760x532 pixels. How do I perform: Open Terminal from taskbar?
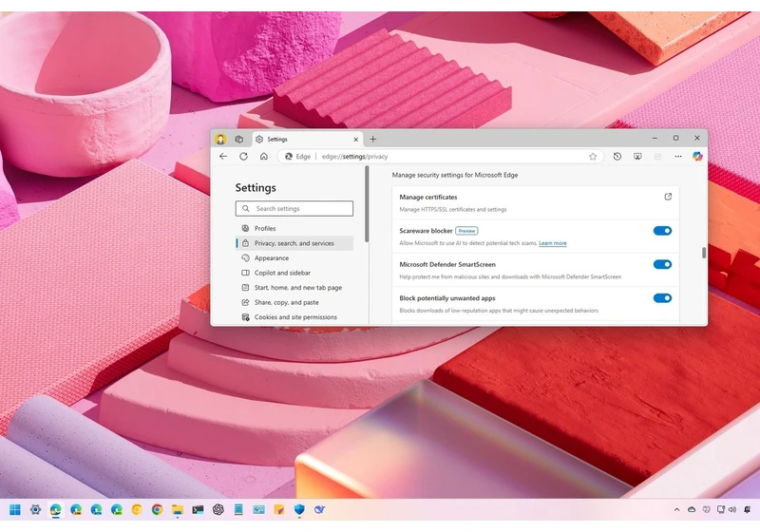click(x=198, y=510)
